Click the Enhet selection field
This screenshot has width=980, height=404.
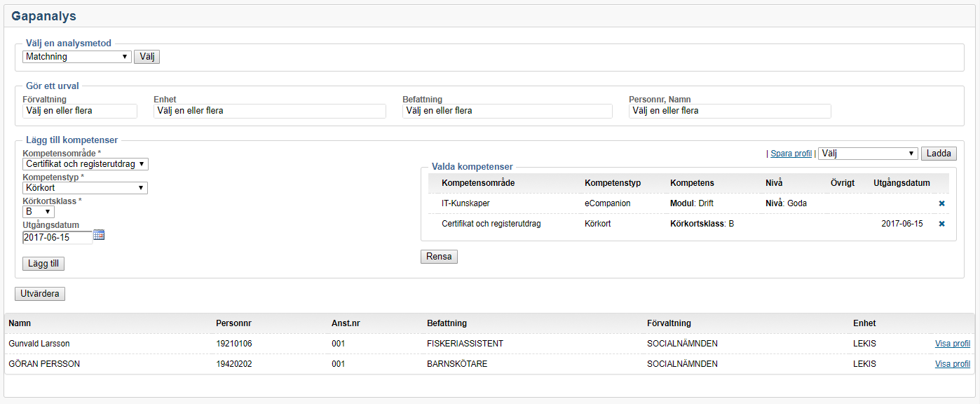click(270, 111)
